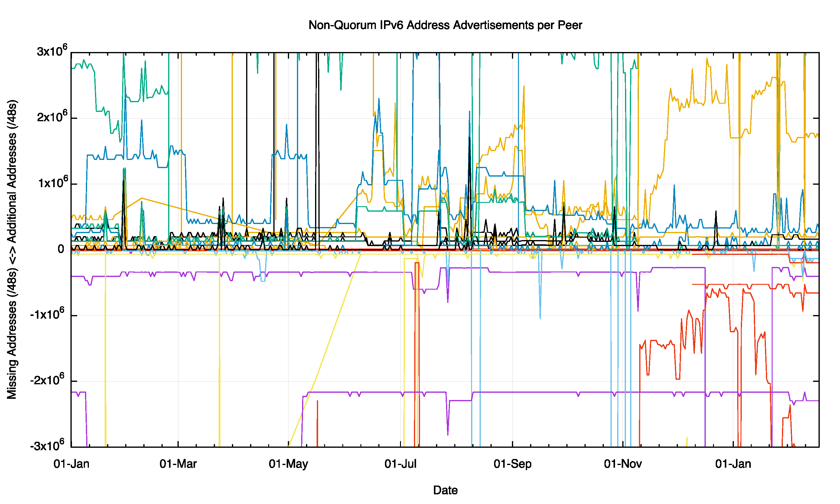Click the 1x10^6 y-axis tick label
This screenshot has height=504, width=840.
(x=53, y=183)
